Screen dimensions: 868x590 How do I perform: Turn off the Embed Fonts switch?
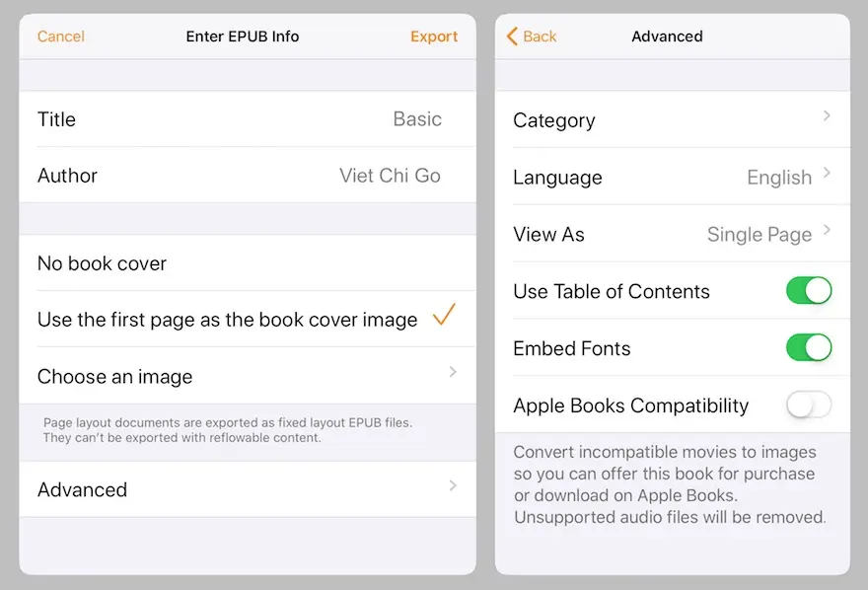pyautogui.click(x=809, y=348)
